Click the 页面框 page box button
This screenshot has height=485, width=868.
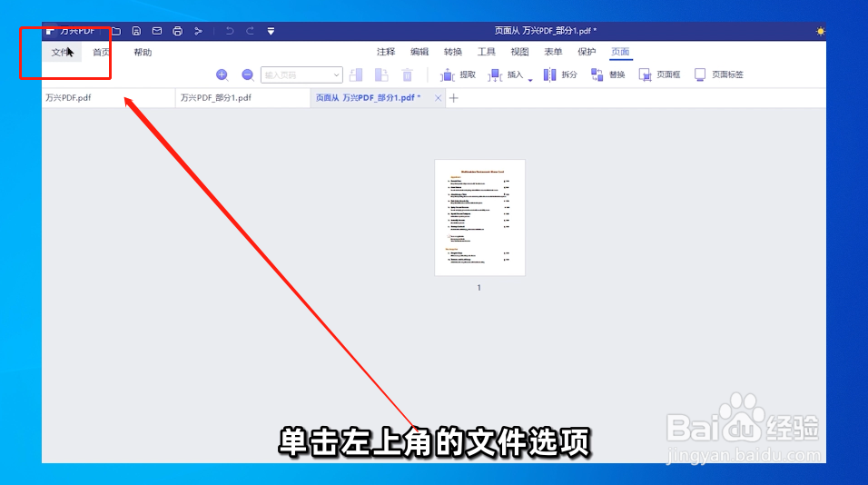coord(659,74)
